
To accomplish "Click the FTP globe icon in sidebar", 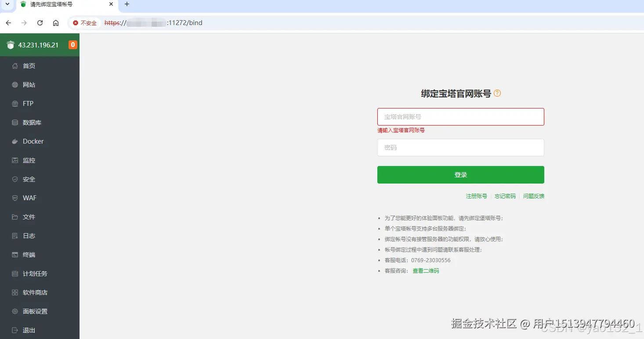I will (15, 104).
